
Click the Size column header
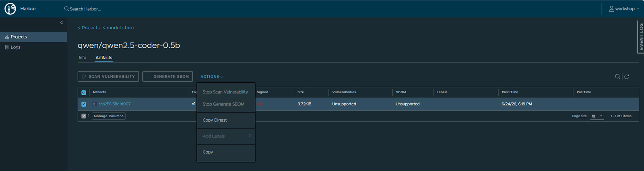(x=301, y=92)
